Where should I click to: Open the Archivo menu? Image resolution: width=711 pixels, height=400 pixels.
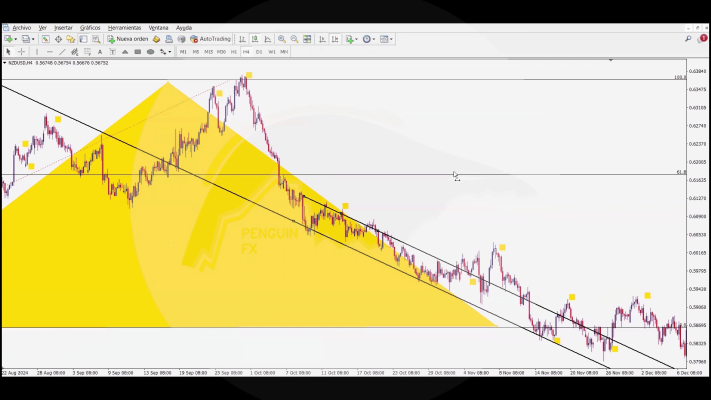pos(21,27)
